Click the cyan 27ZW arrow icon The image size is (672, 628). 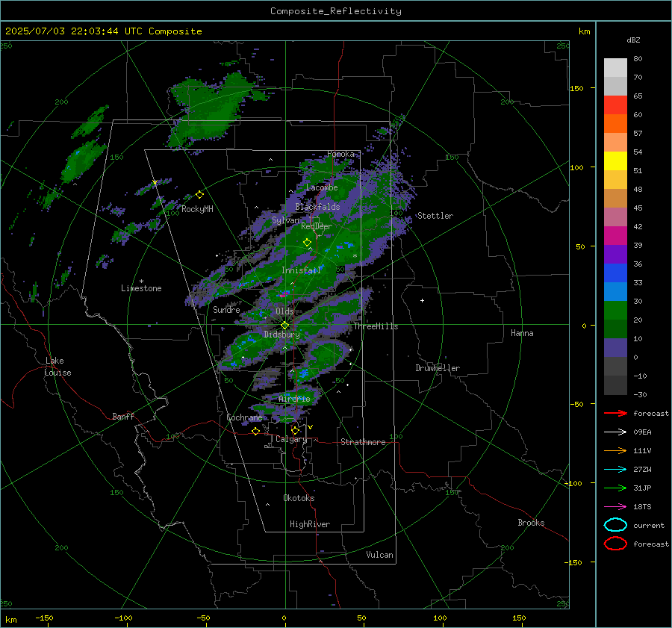615,470
